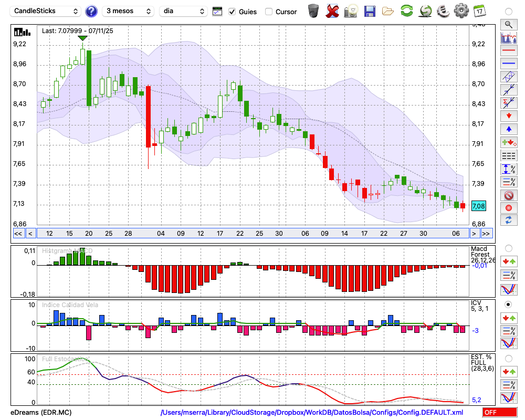Viewport: 525px width, 420px height.
Task: Select the red horizontal line tool
Action: click(508, 51)
